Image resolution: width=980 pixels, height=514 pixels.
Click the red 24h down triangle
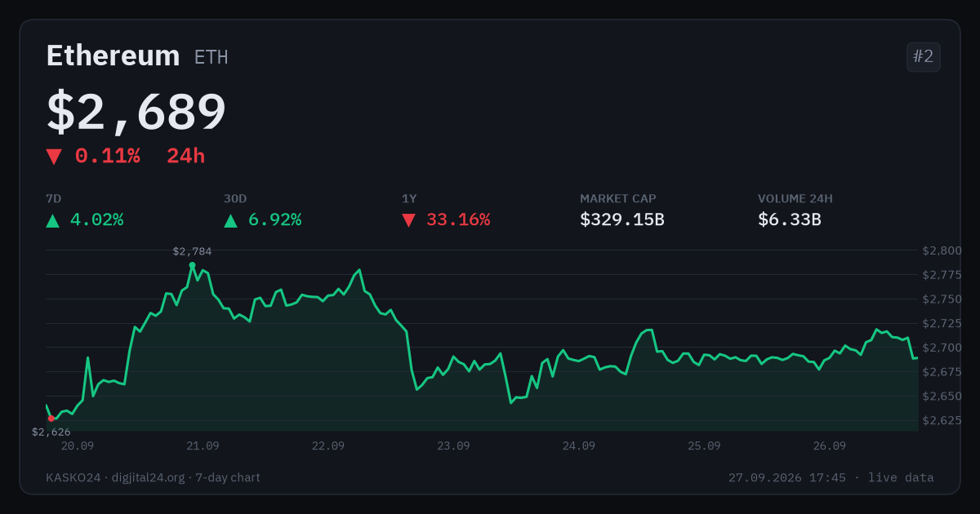tap(54, 157)
